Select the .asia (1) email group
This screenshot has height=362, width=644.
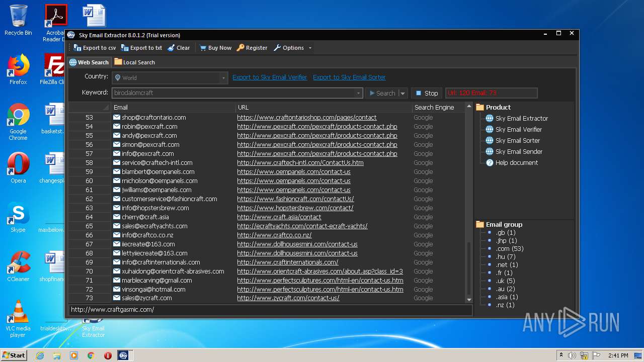[507, 297]
